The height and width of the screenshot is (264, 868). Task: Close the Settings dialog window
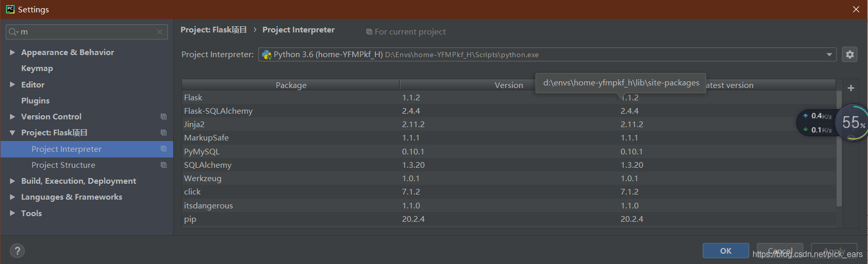click(x=856, y=9)
